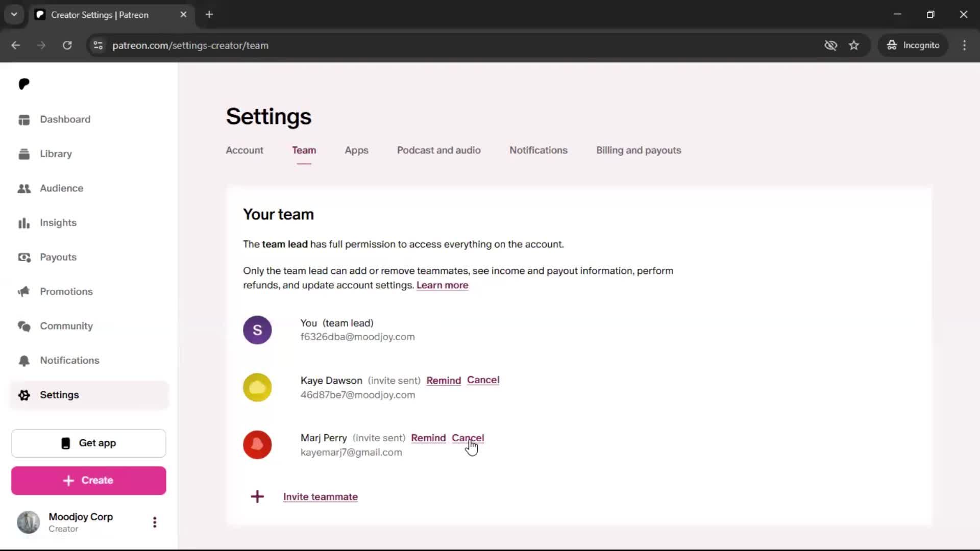Click the Learn more link

[x=442, y=285]
